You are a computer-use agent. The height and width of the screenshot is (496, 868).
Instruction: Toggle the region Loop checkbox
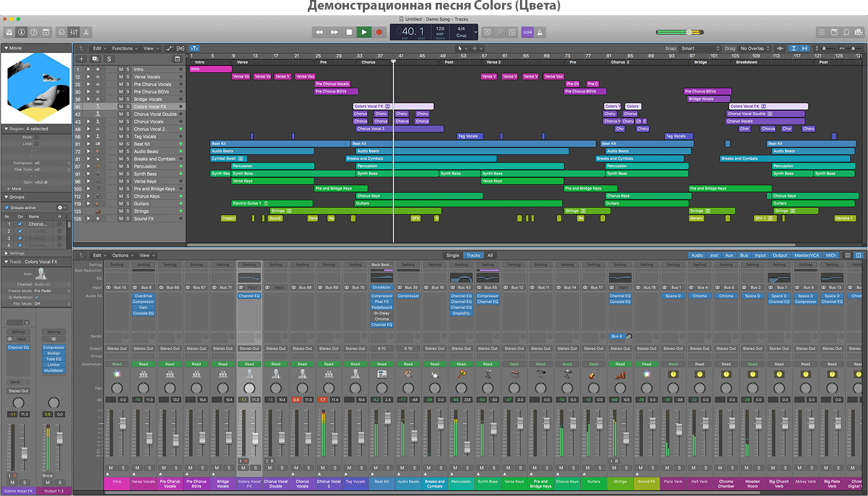click(37, 144)
